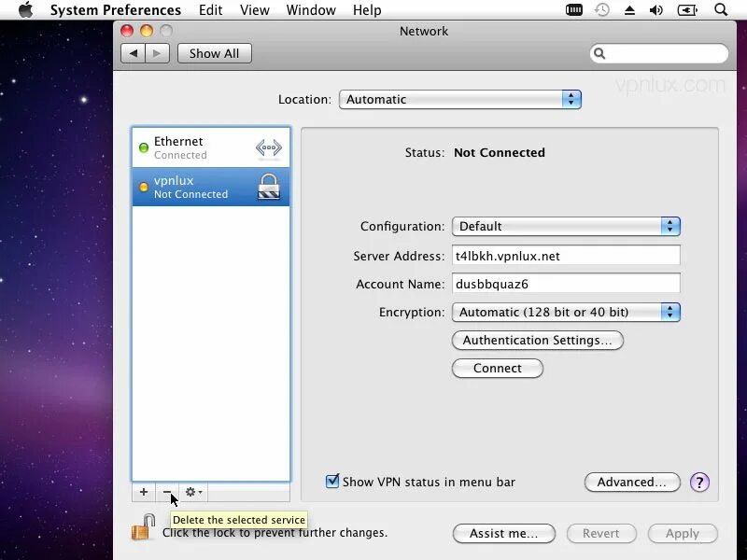
Task: Click the Revert button
Action: (601, 533)
